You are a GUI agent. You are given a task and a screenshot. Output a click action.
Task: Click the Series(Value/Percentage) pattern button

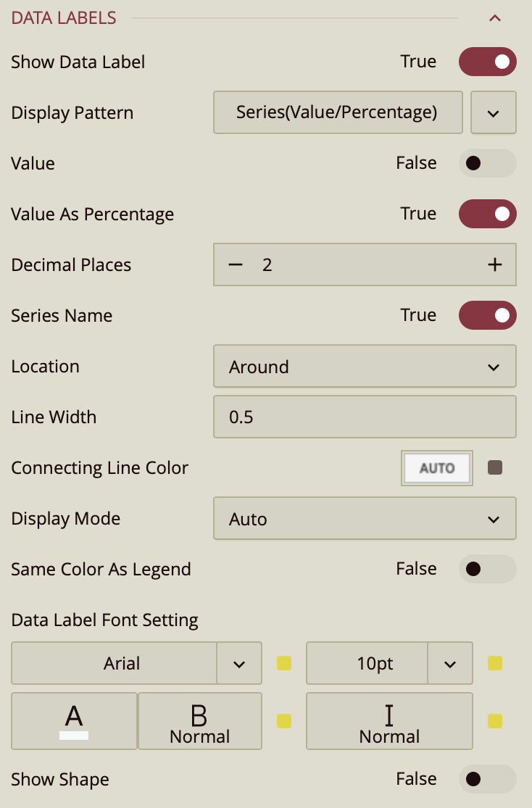(337, 112)
